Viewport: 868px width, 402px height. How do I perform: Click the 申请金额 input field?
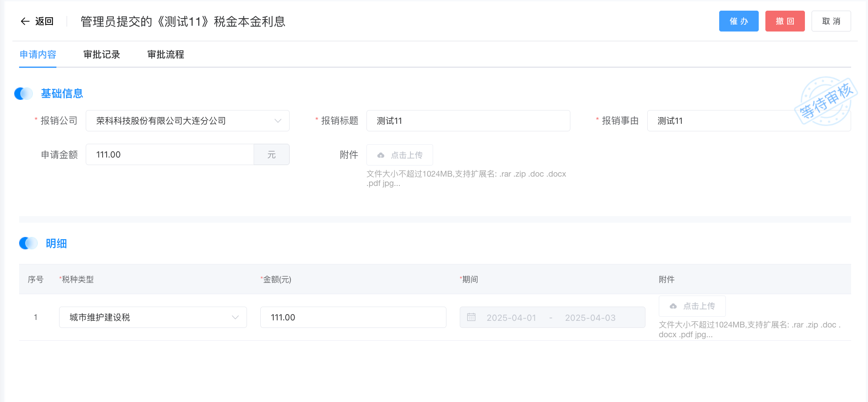tap(169, 154)
